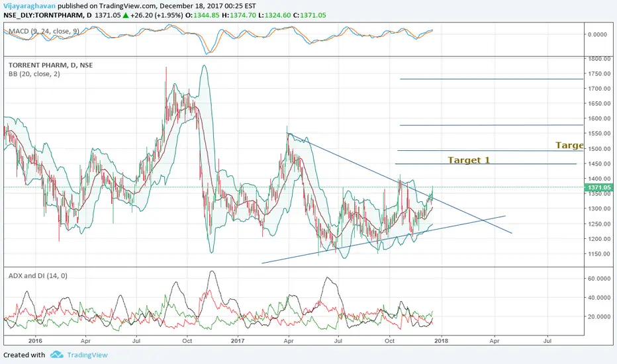Click the L:1324.60 low value
This screenshot has height=364, width=617.
275,15
